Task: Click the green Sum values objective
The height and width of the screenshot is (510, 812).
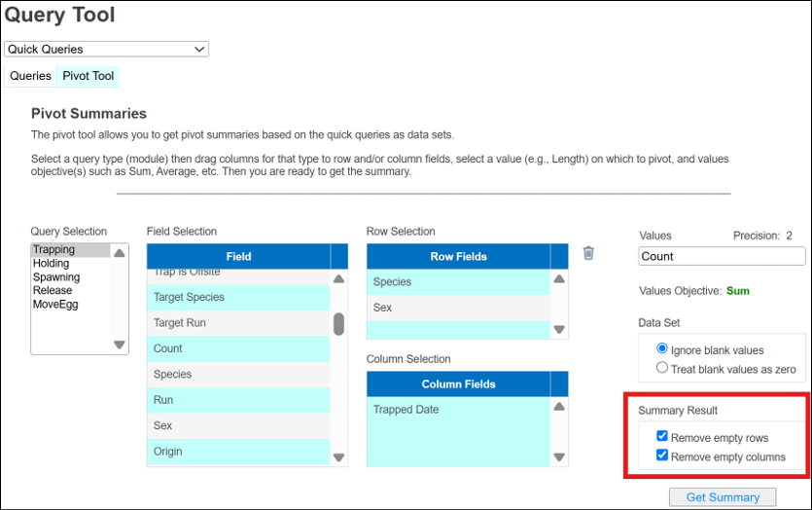Action: pos(737,291)
